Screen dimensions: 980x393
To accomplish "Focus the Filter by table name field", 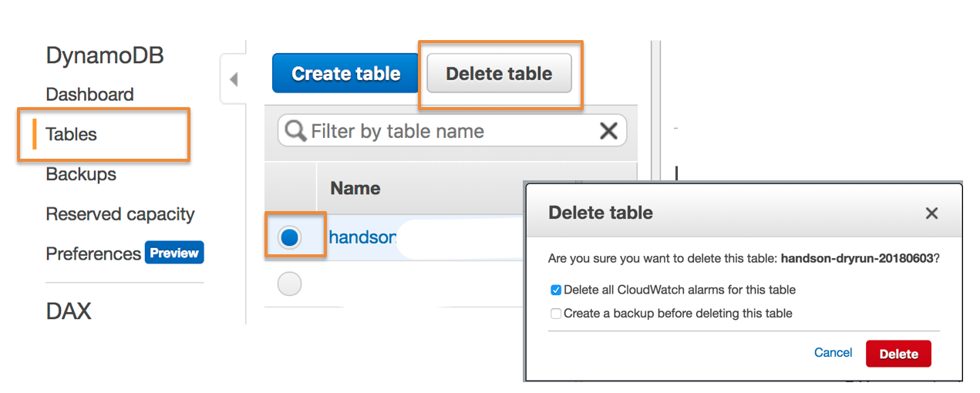I will 452,131.
